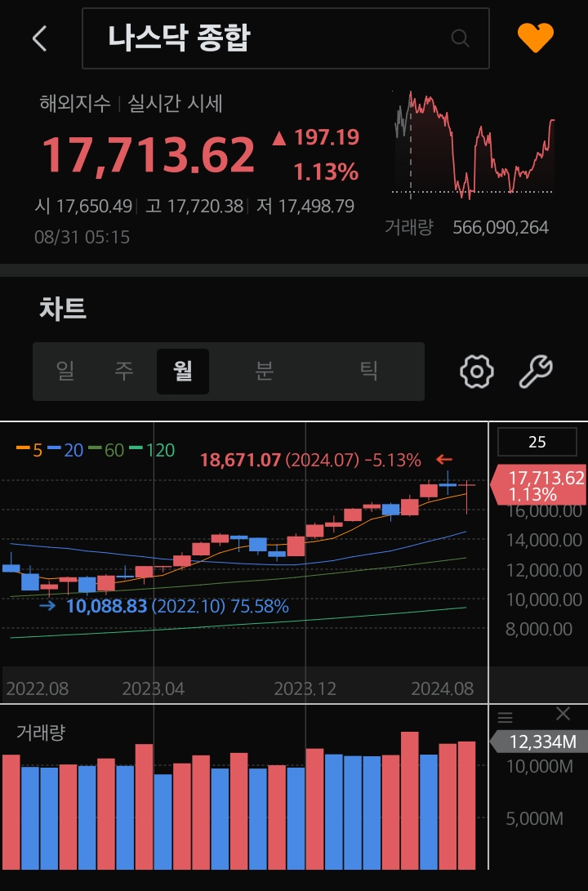Tap the low marker 10,088.83 label

point(107,606)
